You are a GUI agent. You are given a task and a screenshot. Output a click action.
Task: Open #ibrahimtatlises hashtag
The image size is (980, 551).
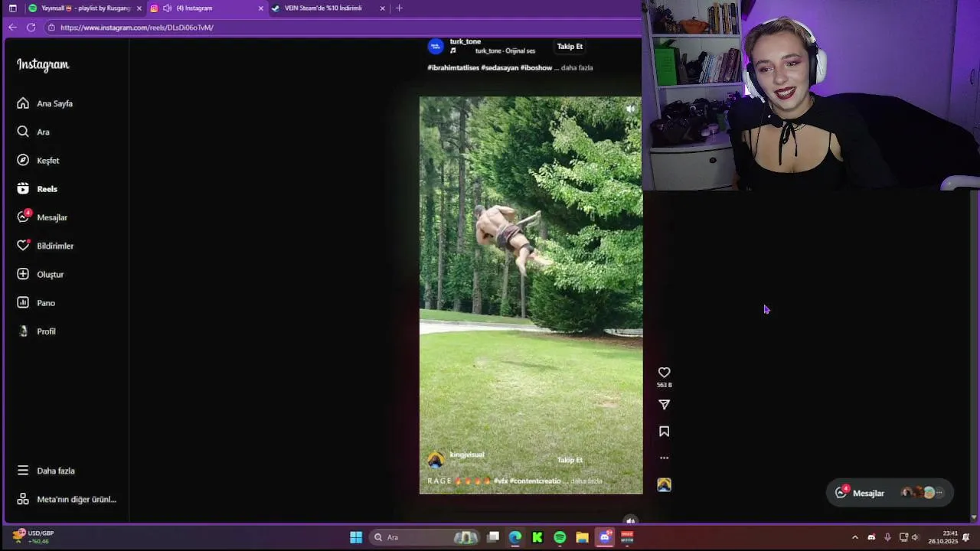pos(453,67)
